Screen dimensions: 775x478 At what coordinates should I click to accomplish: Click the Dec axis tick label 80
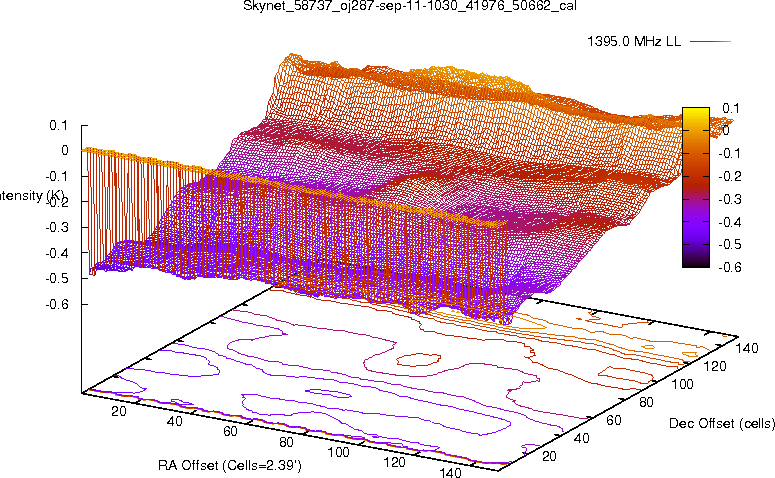coord(646,402)
